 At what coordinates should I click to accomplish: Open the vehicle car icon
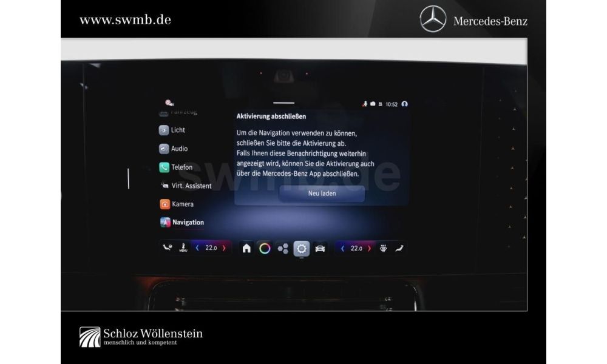(320, 248)
